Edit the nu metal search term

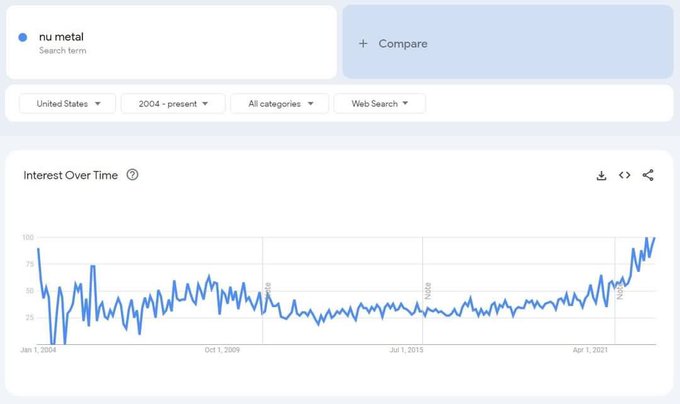coord(62,37)
